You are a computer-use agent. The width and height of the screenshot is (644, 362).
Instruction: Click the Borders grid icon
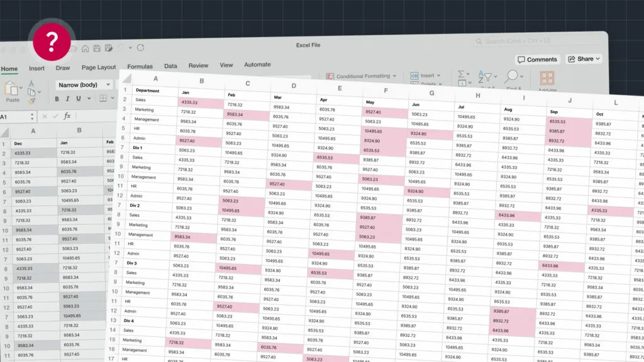point(103,98)
